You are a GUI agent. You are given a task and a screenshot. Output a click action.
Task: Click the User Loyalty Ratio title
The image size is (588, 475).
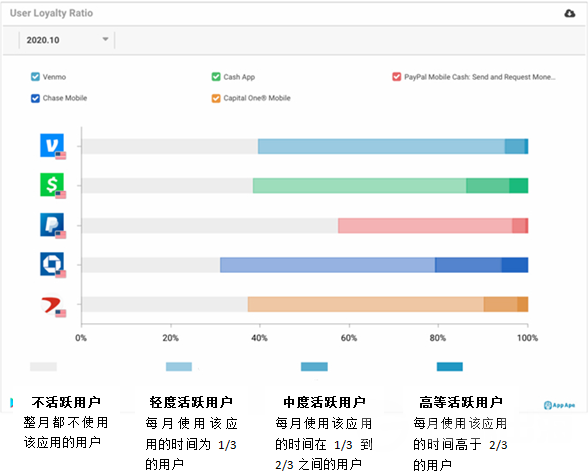point(51,13)
